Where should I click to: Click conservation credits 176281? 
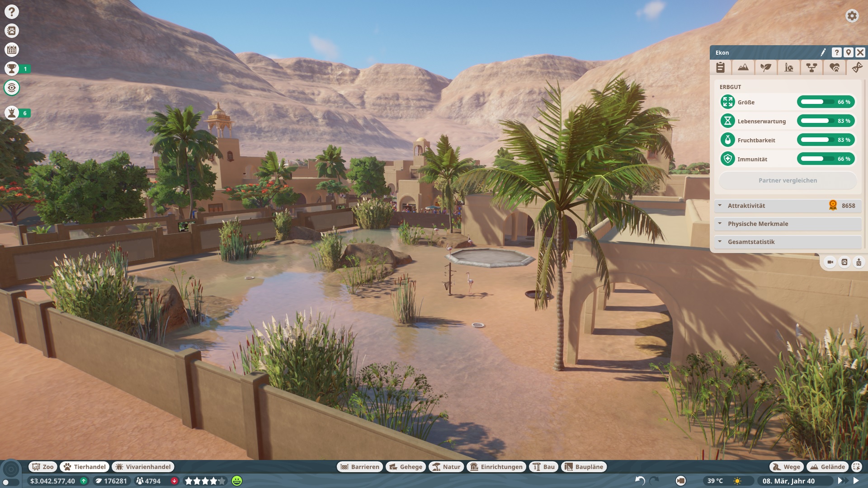(111, 481)
